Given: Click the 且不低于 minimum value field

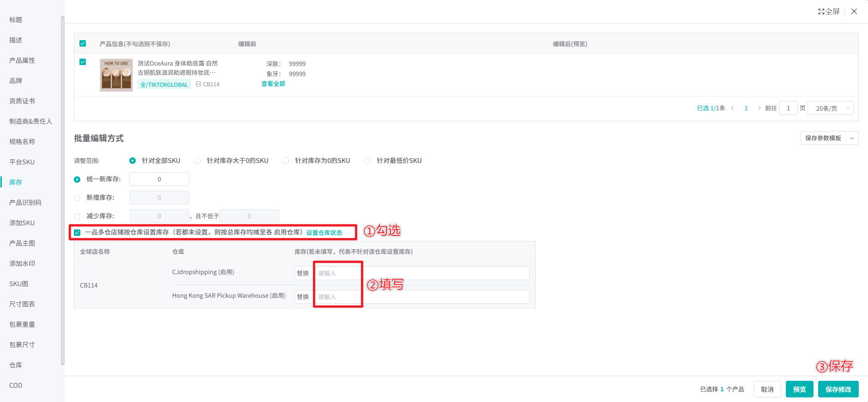Looking at the screenshot, I should click(x=249, y=216).
